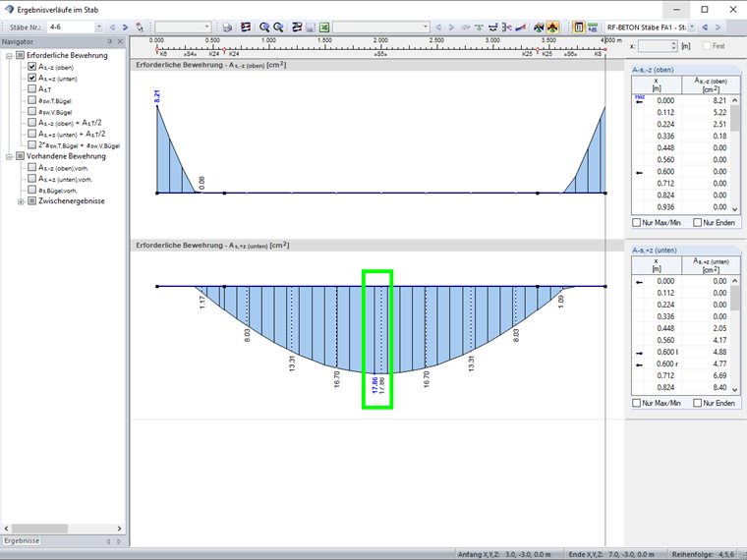Collapse Erforderliche Bewehrung tree node
Screen dimensions: 747x560
(x=9, y=56)
